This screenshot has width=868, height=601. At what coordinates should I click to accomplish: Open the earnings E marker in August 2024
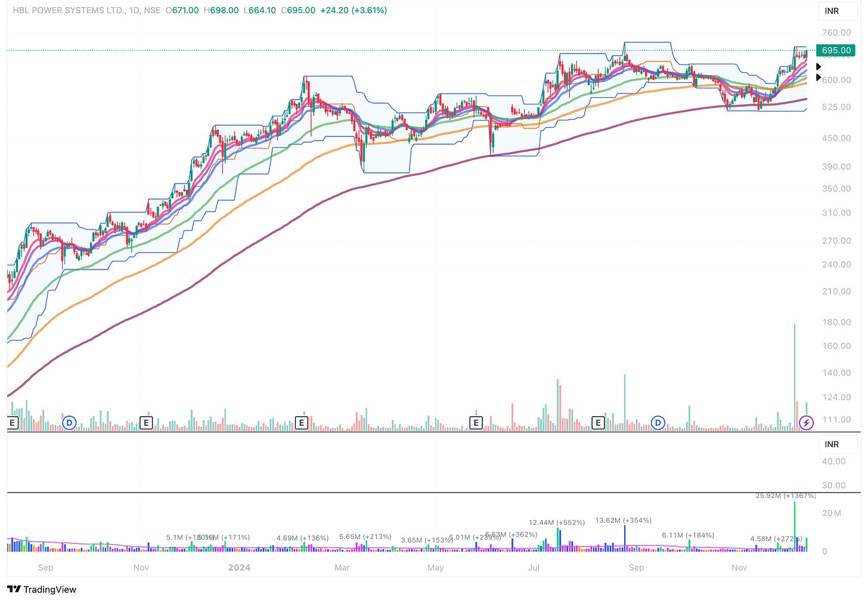598,423
